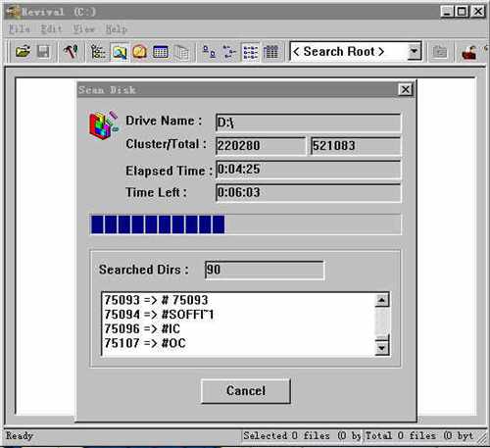Expand the Search Root dropdown arrow
Image resolution: width=490 pixels, height=448 pixels.
414,51
